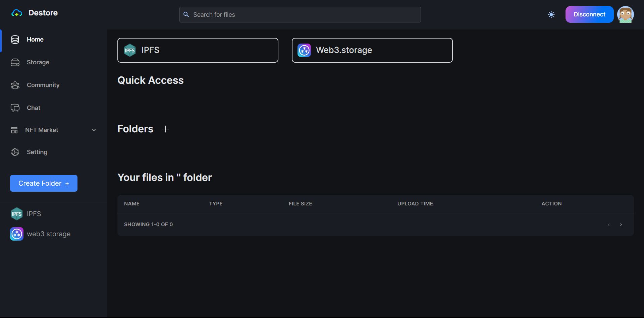
Task: Add new folder with plus icon
Action: coord(165,129)
